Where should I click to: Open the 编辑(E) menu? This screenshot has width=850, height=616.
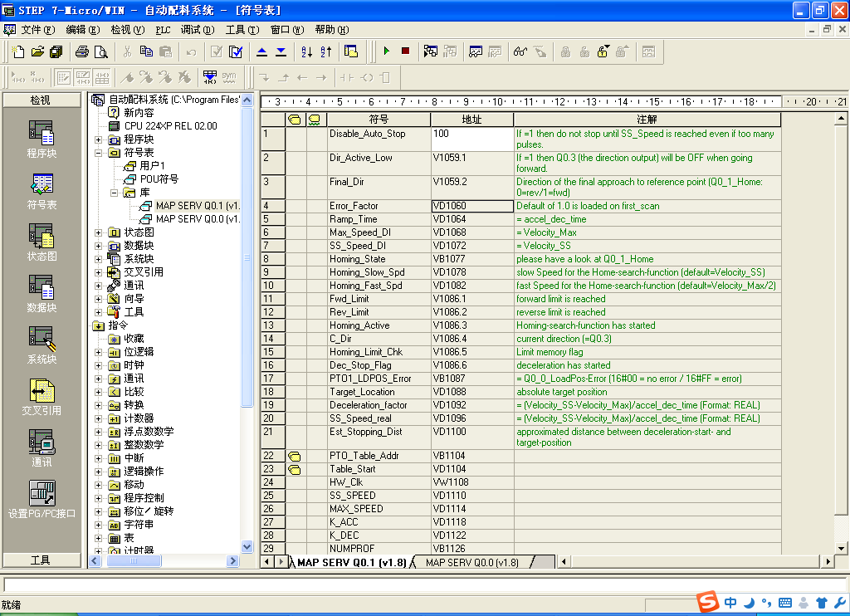pyautogui.click(x=82, y=30)
